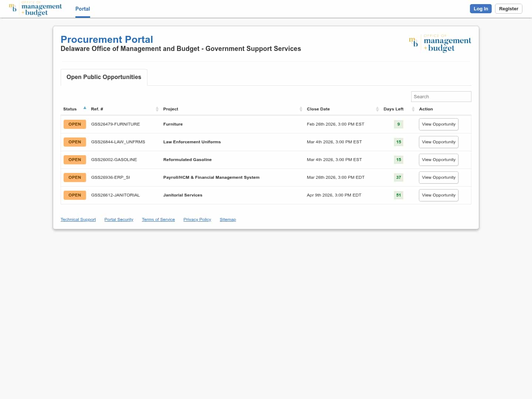View Opportunity for Janitorial Services

pos(439,195)
